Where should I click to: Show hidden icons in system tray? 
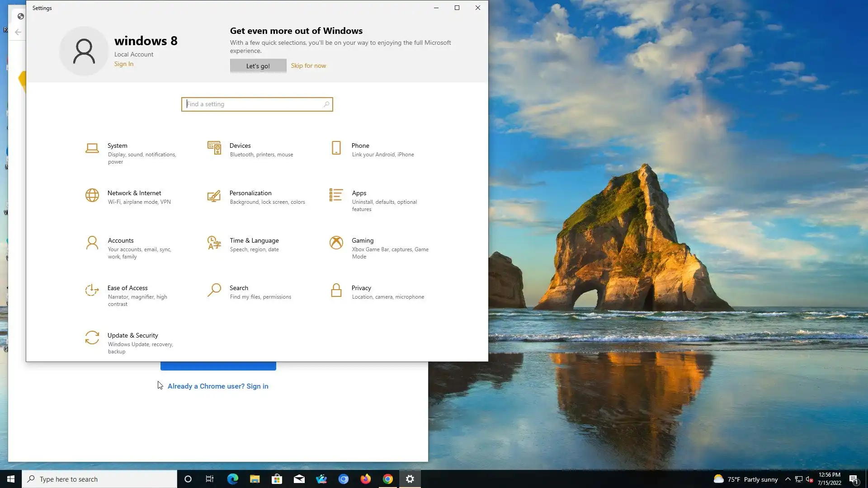[x=788, y=479]
